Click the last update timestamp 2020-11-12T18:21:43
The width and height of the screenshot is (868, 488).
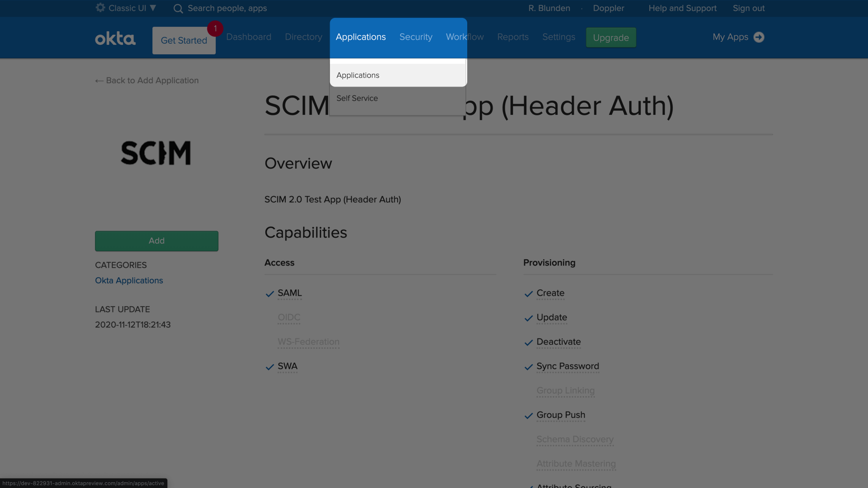[133, 325]
